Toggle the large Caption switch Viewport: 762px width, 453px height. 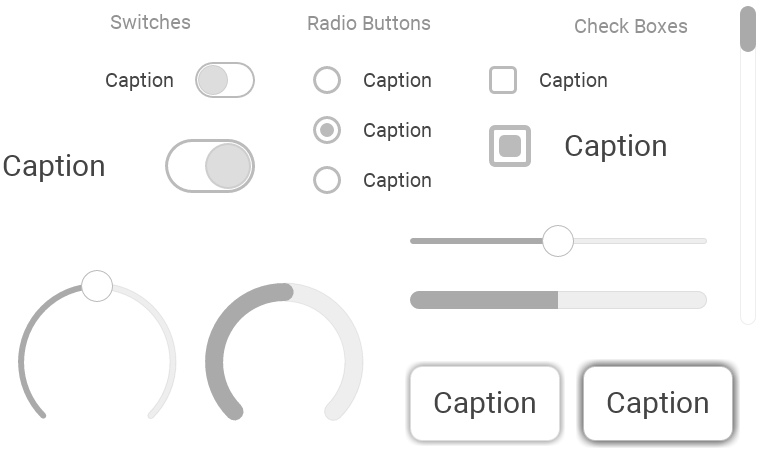[x=209, y=166]
